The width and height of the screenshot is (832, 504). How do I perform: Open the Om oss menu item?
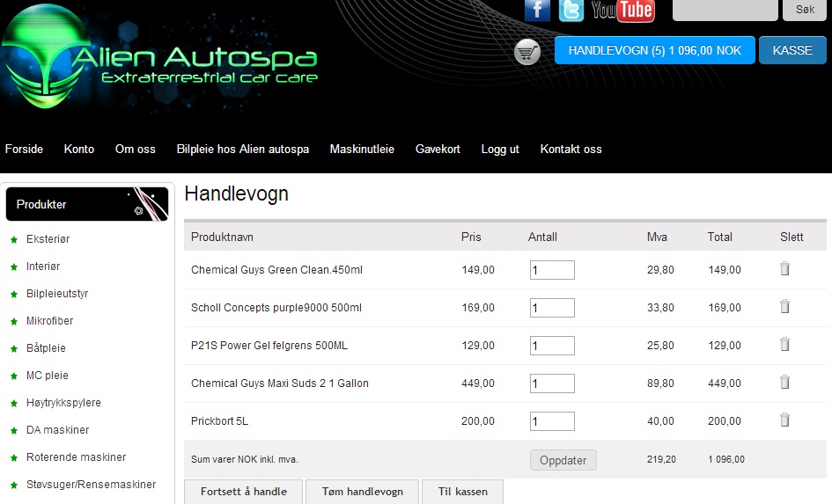coord(136,149)
